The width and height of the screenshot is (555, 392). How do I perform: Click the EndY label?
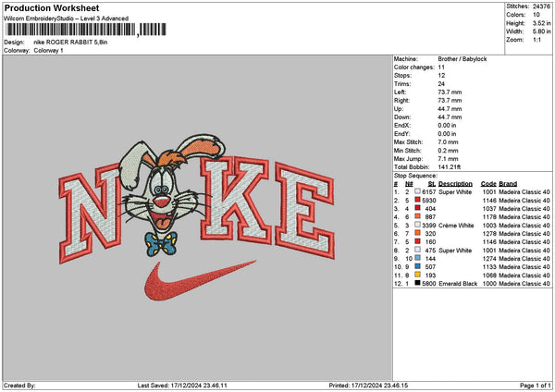click(x=402, y=134)
